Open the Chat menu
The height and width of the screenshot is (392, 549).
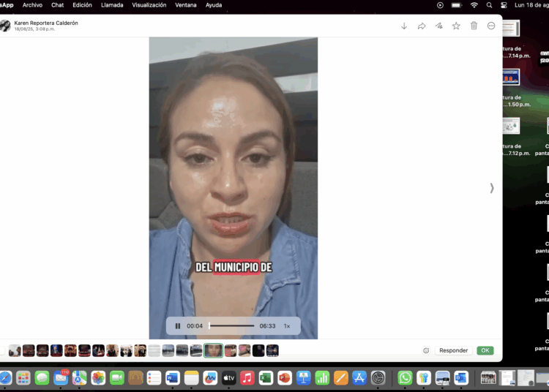[x=57, y=5]
